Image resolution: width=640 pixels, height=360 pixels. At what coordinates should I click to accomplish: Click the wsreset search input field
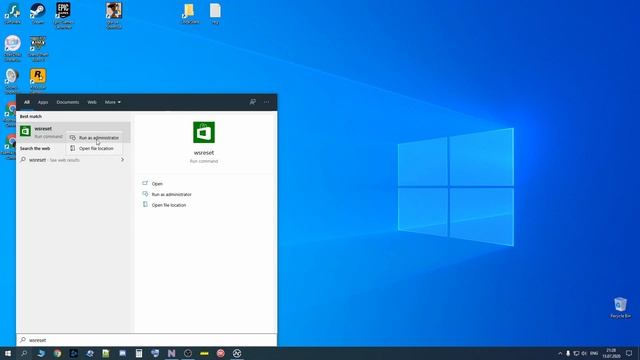click(x=147, y=340)
